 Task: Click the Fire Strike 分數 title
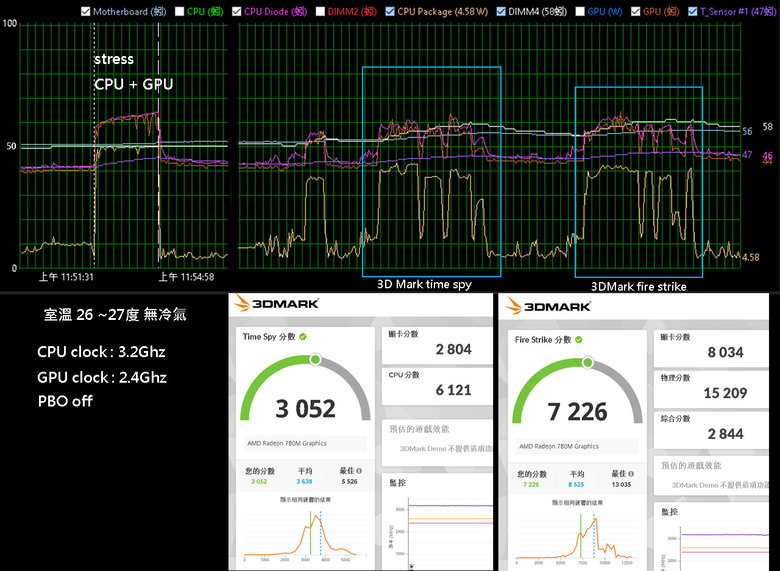tap(543, 340)
